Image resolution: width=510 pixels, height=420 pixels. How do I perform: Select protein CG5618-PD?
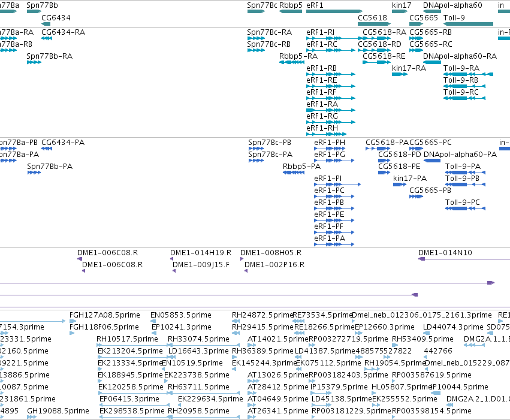click(x=399, y=155)
